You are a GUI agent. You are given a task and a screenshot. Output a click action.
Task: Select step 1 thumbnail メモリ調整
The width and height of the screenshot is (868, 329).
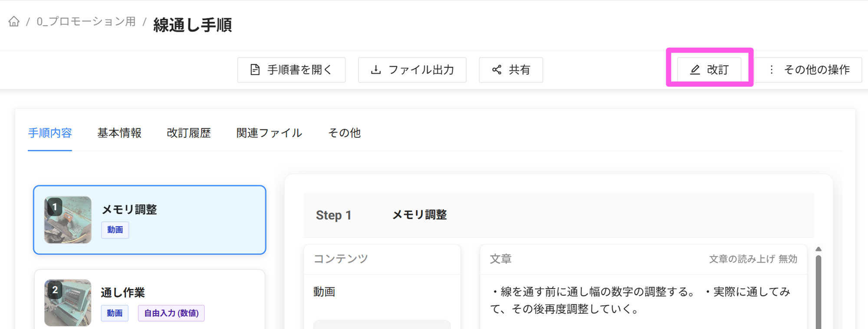tap(68, 219)
